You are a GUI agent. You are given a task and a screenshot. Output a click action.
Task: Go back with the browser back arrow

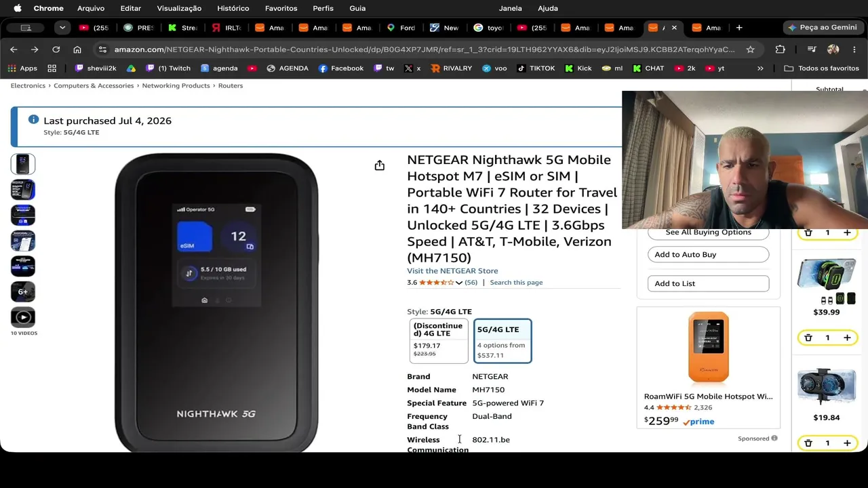coord(14,49)
